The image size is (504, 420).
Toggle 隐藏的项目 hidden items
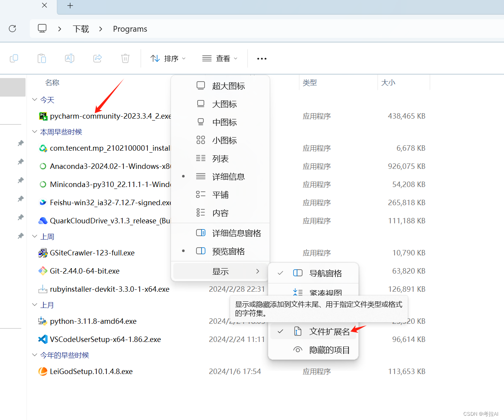click(313, 350)
